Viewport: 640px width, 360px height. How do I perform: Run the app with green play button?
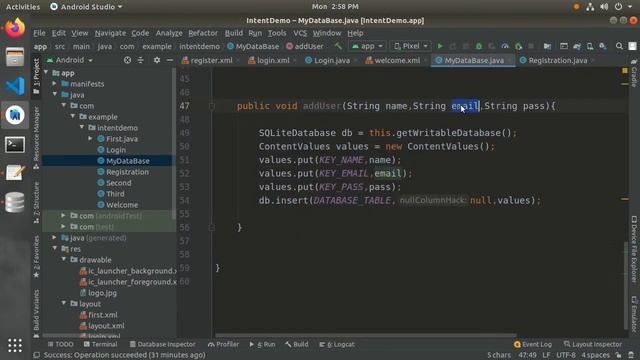coord(440,46)
